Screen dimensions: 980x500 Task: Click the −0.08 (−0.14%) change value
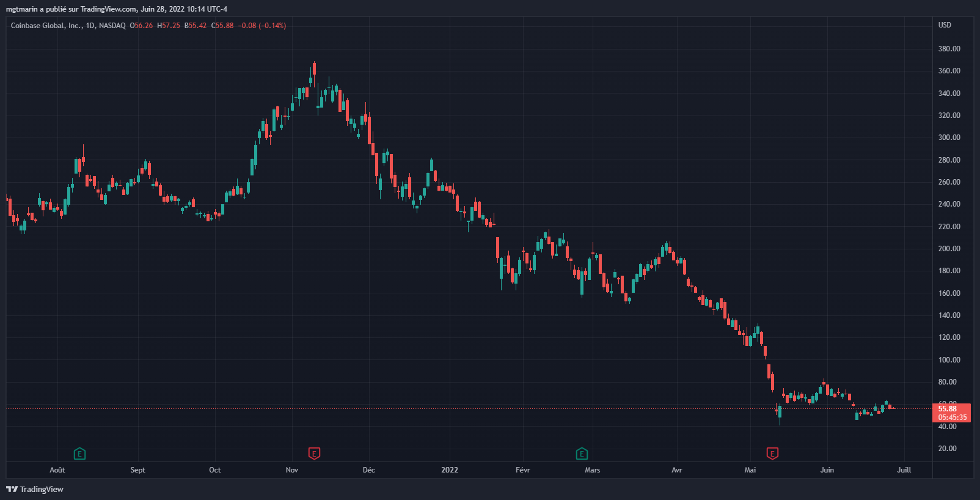[x=261, y=26]
